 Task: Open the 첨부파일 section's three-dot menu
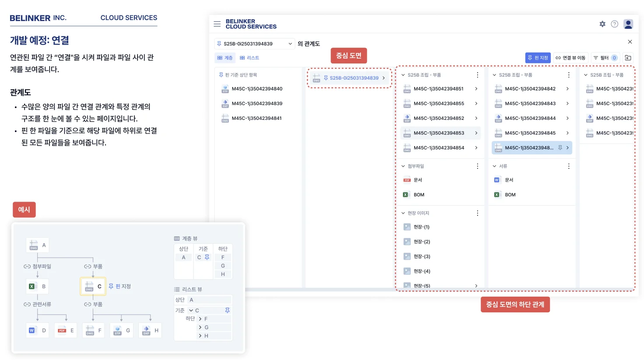click(477, 166)
